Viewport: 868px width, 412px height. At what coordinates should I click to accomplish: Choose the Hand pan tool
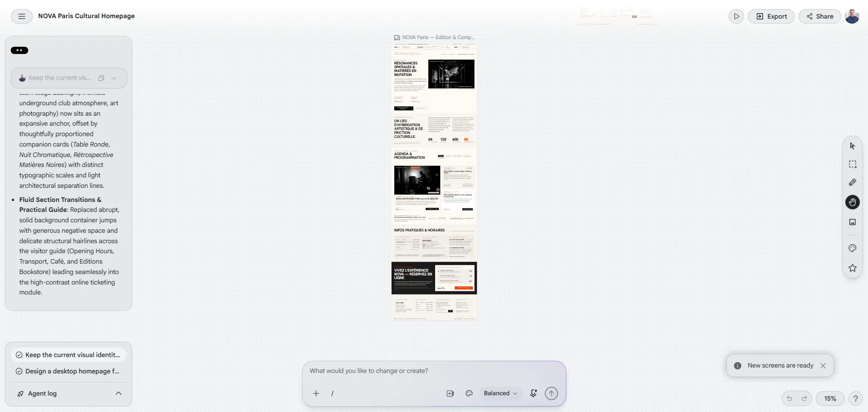coord(853,202)
